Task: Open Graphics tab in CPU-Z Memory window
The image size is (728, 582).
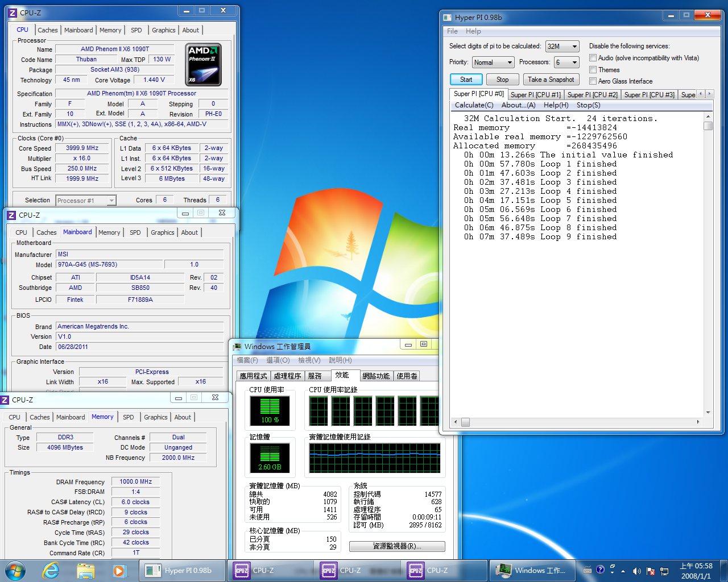Action: point(156,417)
